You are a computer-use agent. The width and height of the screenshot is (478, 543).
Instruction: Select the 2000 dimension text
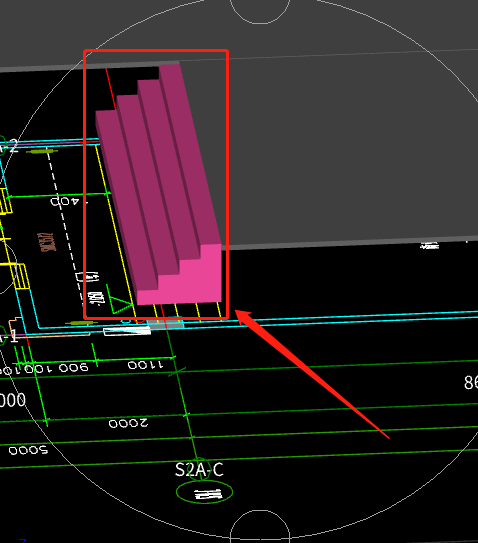point(129,423)
